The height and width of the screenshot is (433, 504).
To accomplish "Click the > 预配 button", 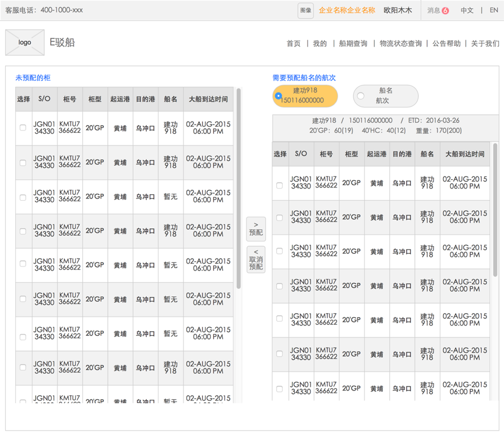I will pyautogui.click(x=256, y=229).
